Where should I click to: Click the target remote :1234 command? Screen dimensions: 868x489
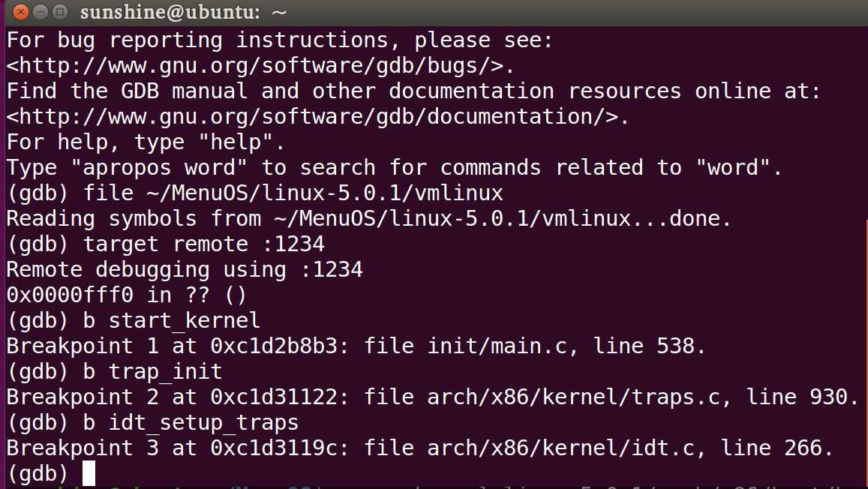pyautogui.click(x=204, y=244)
